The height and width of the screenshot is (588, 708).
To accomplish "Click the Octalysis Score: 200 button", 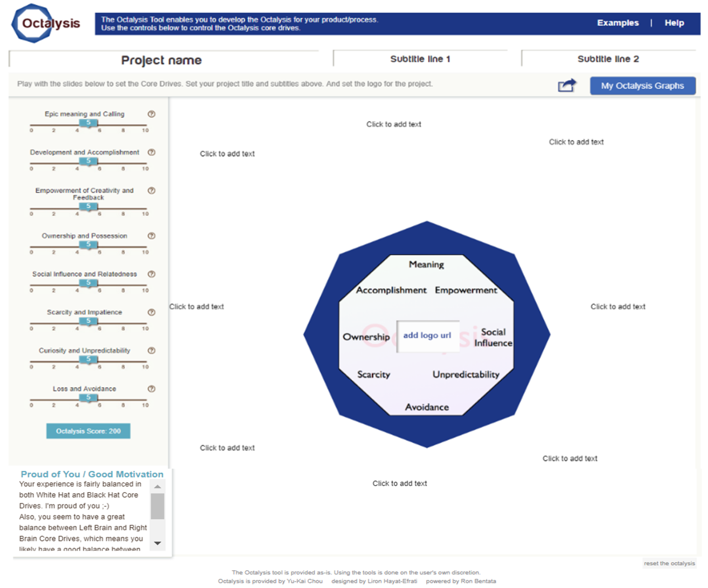I will [88, 431].
